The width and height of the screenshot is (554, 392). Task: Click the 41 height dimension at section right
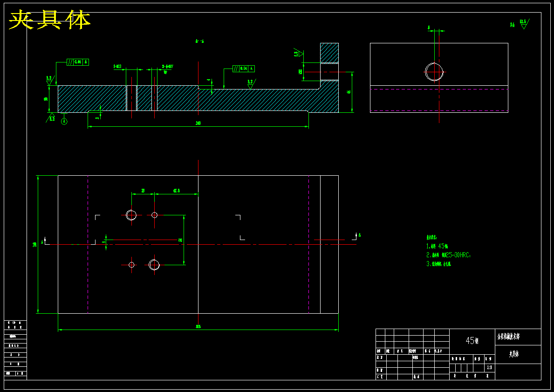click(349, 92)
